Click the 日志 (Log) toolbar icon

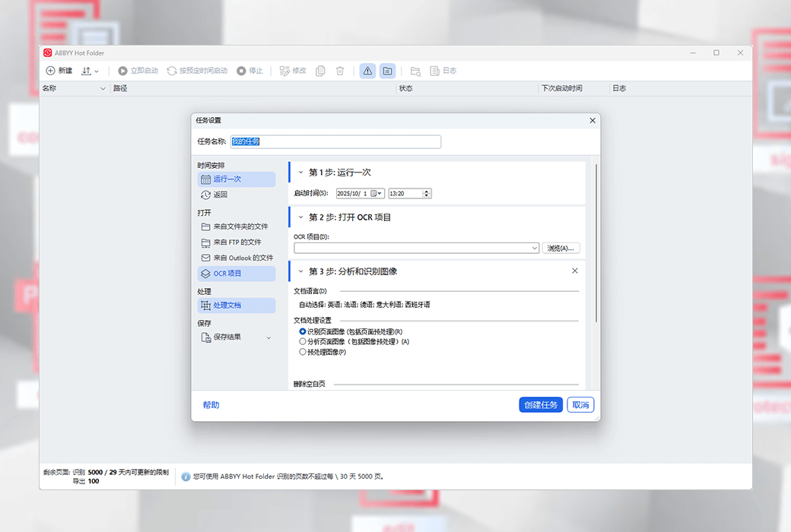click(x=435, y=71)
